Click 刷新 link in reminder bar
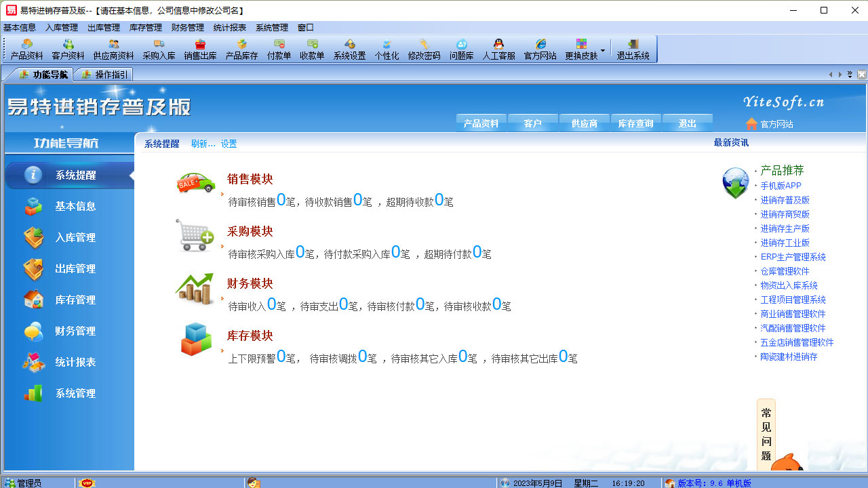868x488 pixels. 203,144
